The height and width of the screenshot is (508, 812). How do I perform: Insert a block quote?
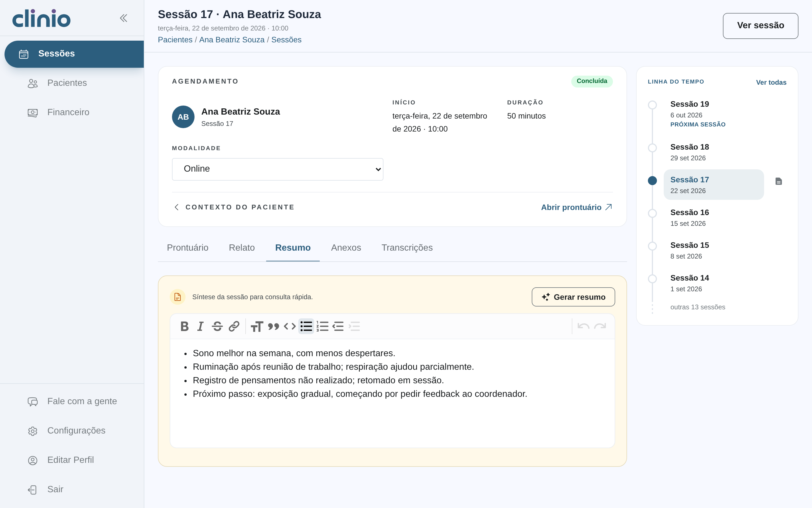[x=273, y=326]
